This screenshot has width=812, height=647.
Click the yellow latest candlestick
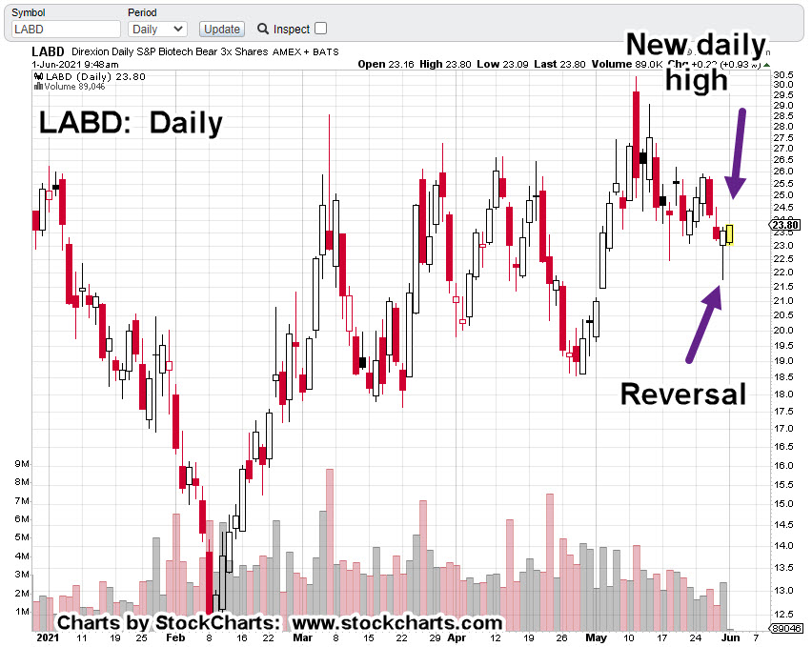point(730,234)
